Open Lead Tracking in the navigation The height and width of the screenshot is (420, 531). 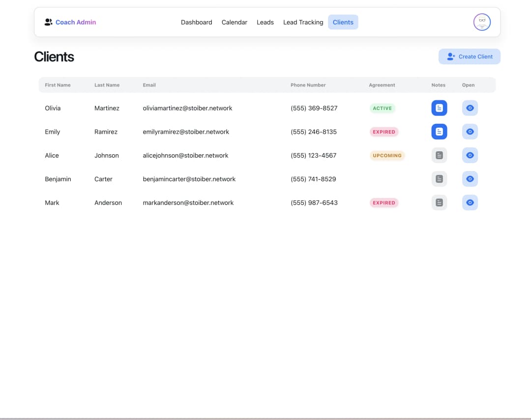pyautogui.click(x=303, y=22)
